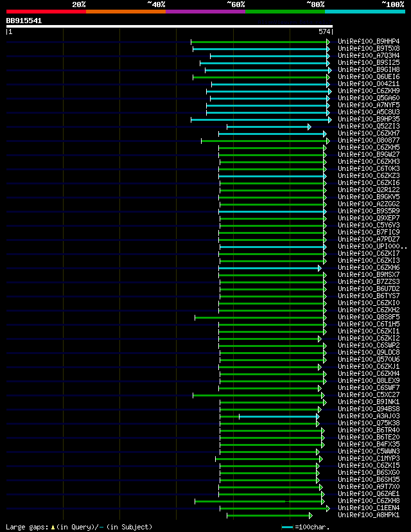Image resolution: width=411 pixels, height=532 pixels.
Task: Click the cyan alignment bar for C6ZKZ3
Action: pyautogui.click(x=273, y=177)
